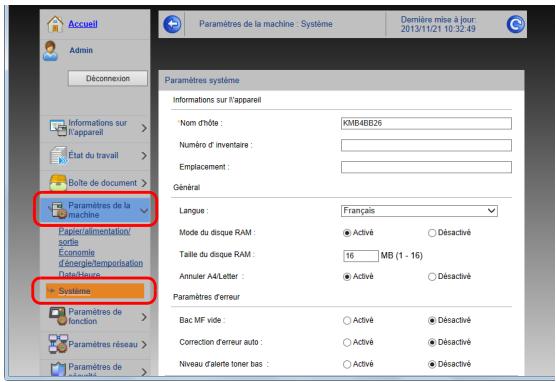Click the État du travail menu label

point(93,155)
